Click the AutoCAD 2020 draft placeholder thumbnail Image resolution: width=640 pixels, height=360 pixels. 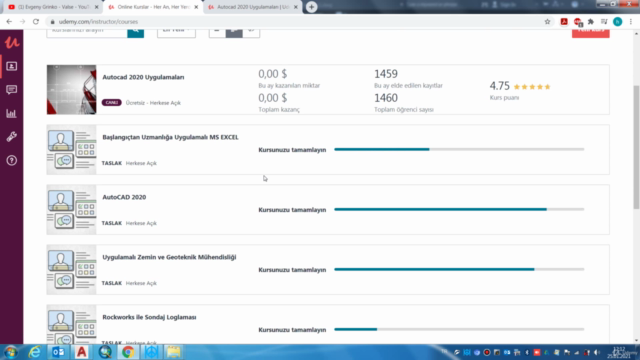[x=71, y=210]
